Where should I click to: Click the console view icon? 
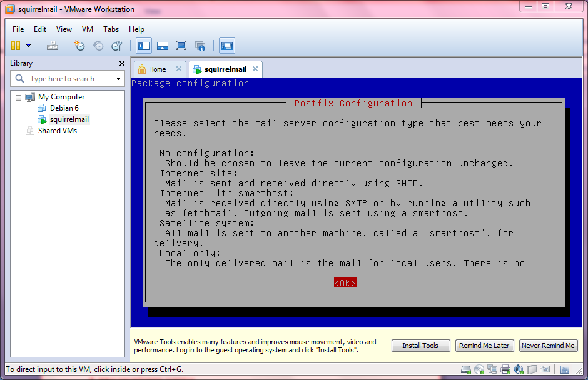point(227,46)
